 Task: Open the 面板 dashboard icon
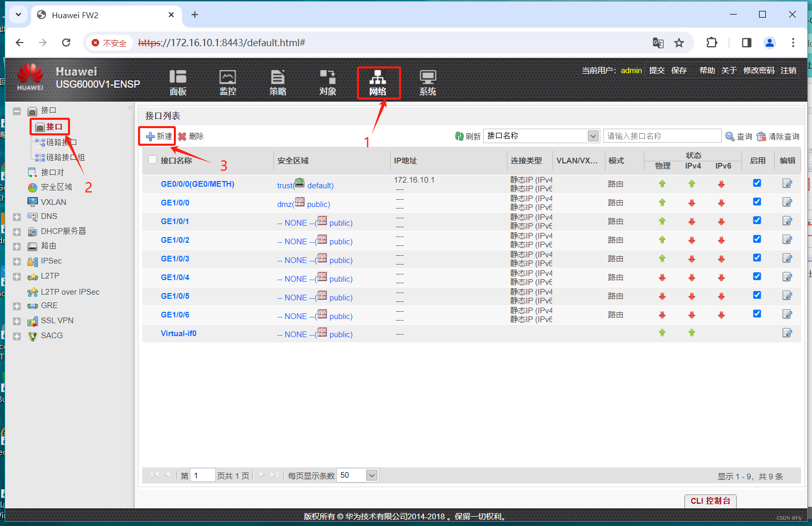click(x=178, y=82)
